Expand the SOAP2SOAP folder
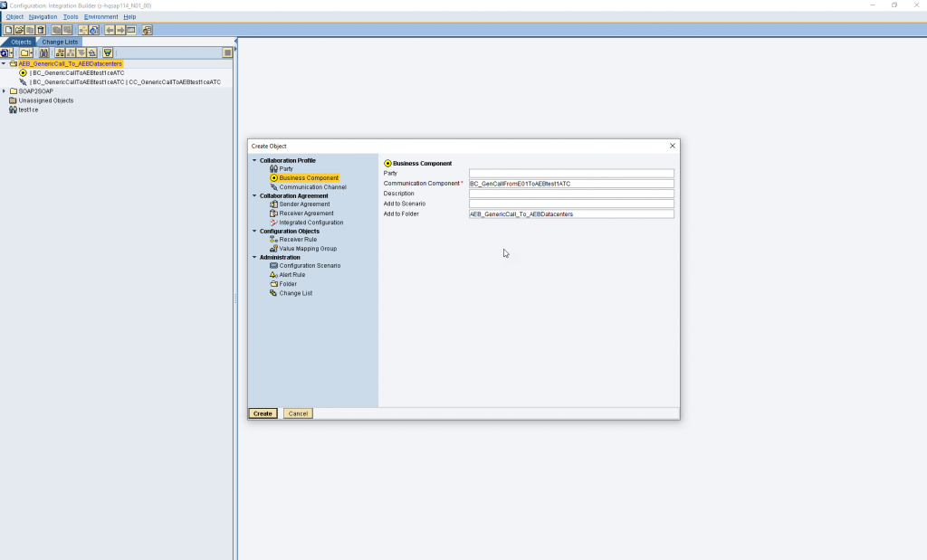 5,91
